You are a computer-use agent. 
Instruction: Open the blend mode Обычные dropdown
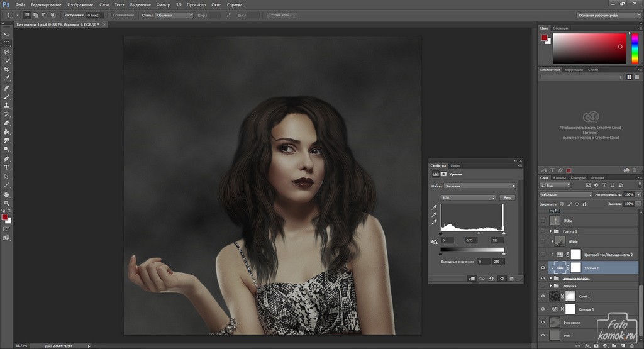tap(565, 194)
